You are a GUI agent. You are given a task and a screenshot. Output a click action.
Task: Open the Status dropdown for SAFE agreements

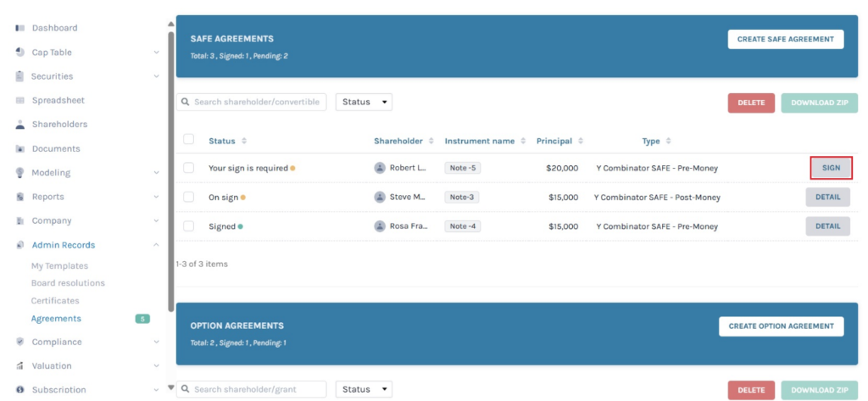(364, 102)
